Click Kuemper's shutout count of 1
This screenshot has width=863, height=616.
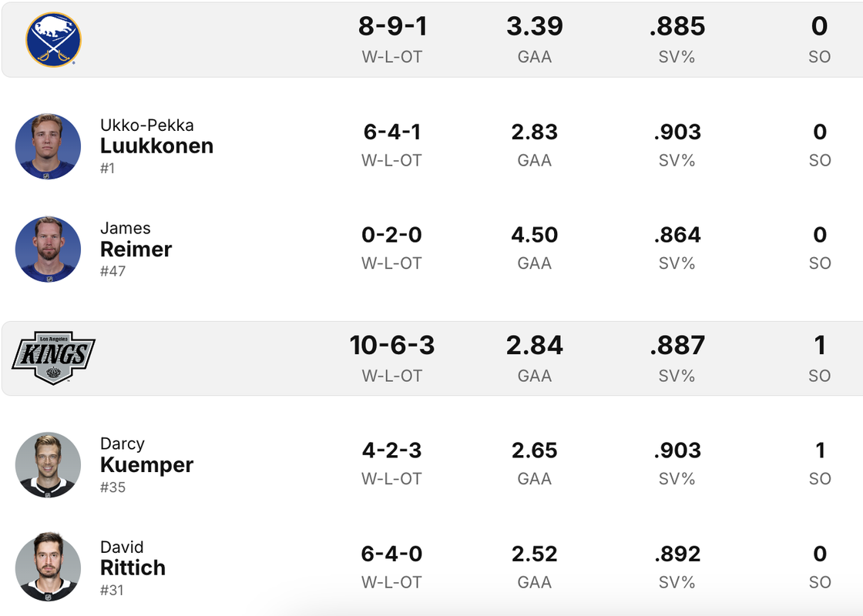820,450
